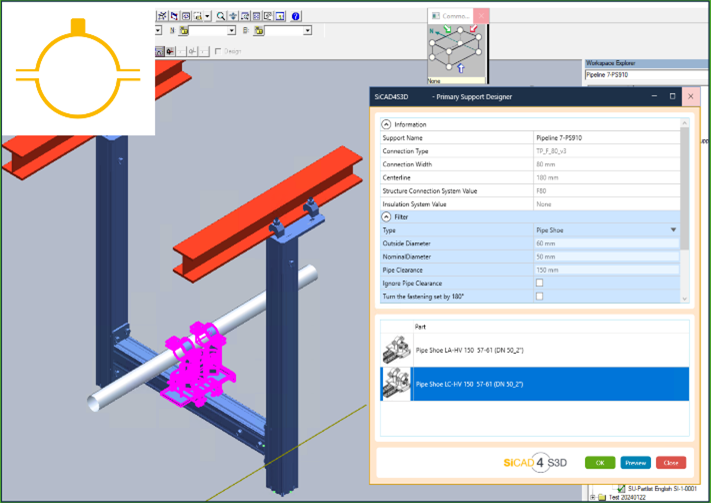Toggle the Design checkbox in the toolbar
This screenshot has width=711, height=503.
219,51
